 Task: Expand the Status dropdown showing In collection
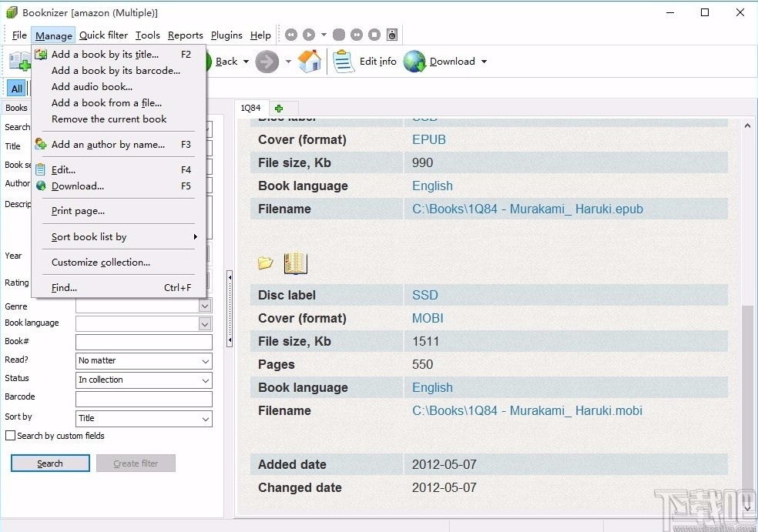pos(143,380)
